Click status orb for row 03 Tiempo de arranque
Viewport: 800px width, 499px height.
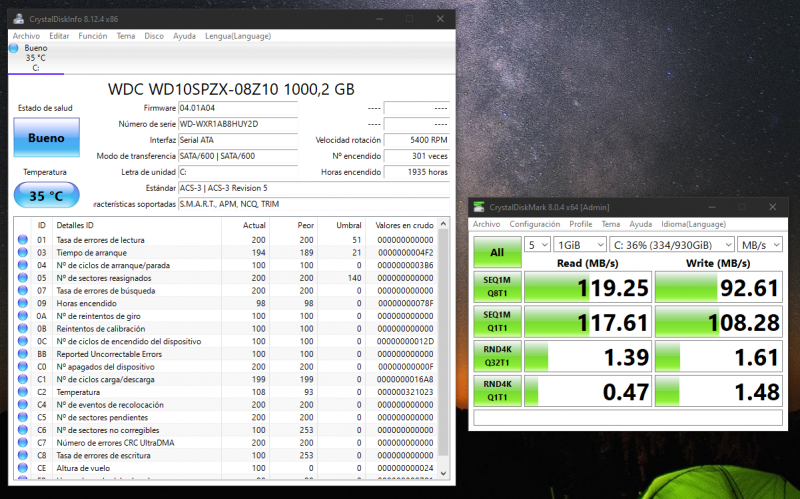coord(22,253)
